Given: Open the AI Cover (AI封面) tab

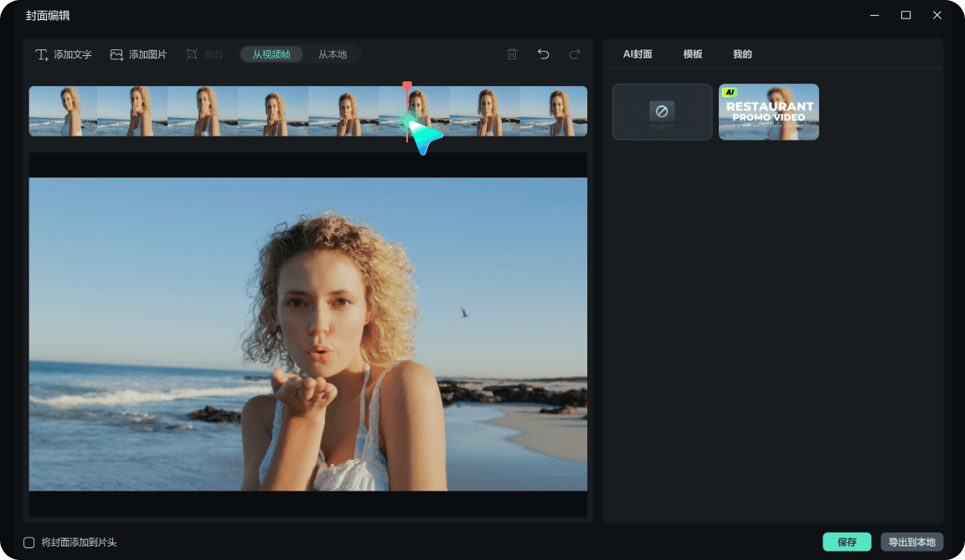Looking at the screenshot, I should pos(637,54).
